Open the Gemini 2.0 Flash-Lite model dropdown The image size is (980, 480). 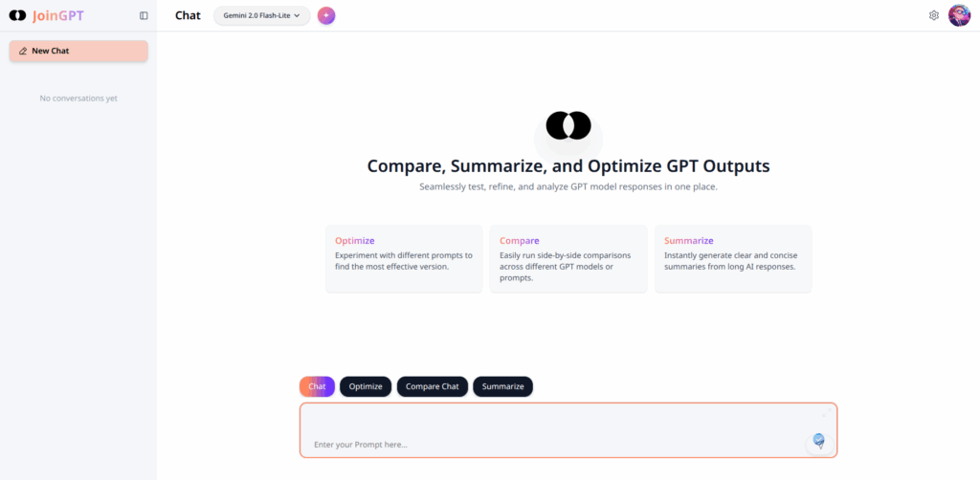[261, 15]
